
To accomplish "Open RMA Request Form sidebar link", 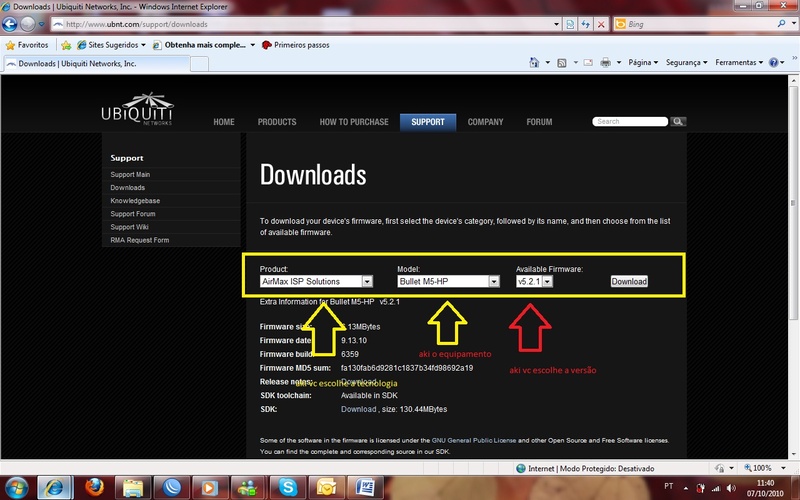I will point(140,240).
